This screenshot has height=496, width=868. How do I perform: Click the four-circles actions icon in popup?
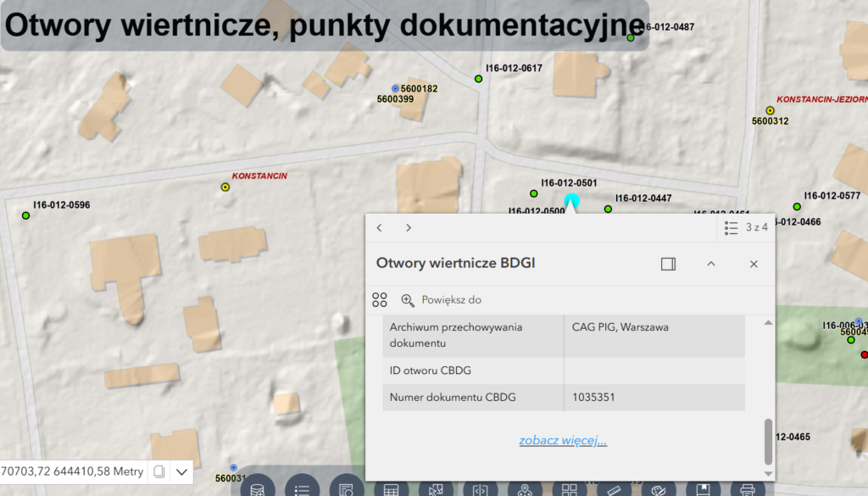click(x=380, y=300)
